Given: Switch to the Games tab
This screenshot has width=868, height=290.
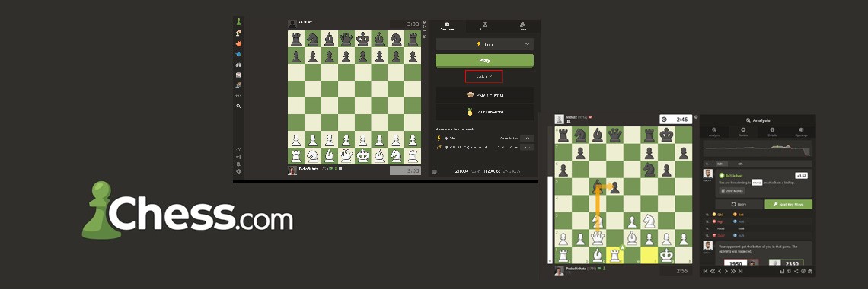Looking at the screenshot, I should 483,26.
